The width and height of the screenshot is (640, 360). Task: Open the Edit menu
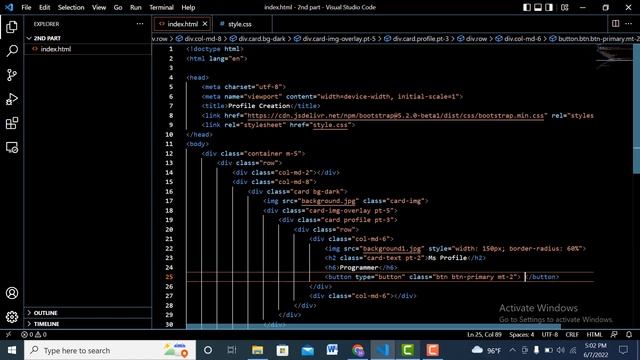pyautogui.click(x=44, y=7)
